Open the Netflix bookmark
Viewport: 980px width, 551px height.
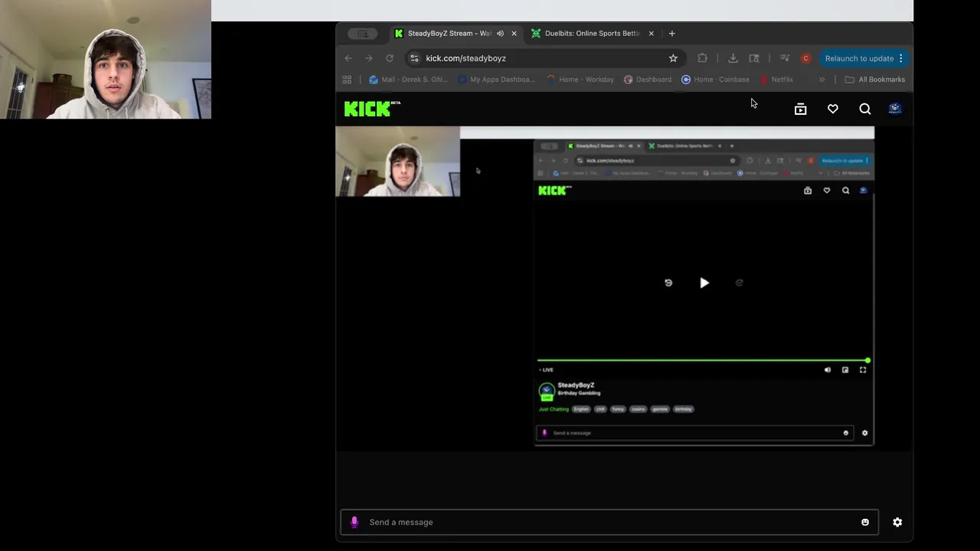(x=776, y=80)
